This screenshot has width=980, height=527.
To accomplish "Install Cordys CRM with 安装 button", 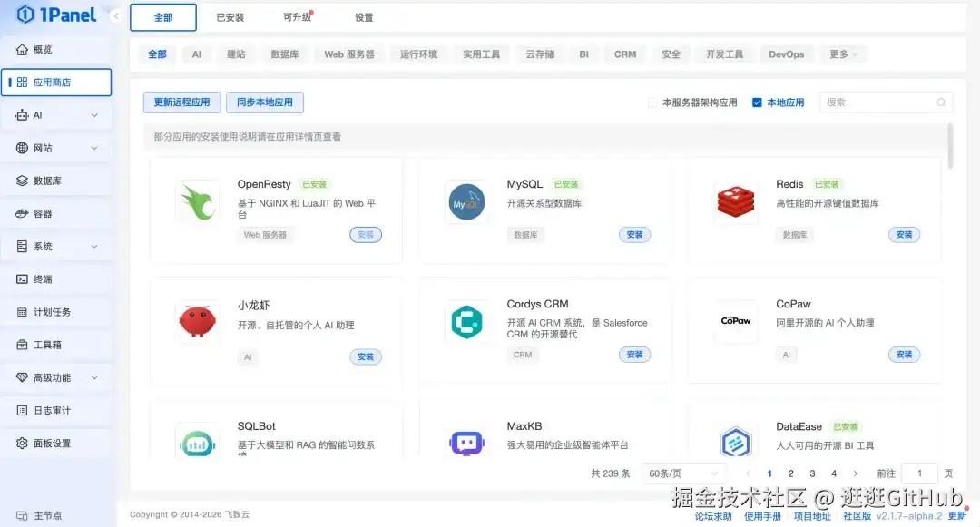I will click(635, 355).
